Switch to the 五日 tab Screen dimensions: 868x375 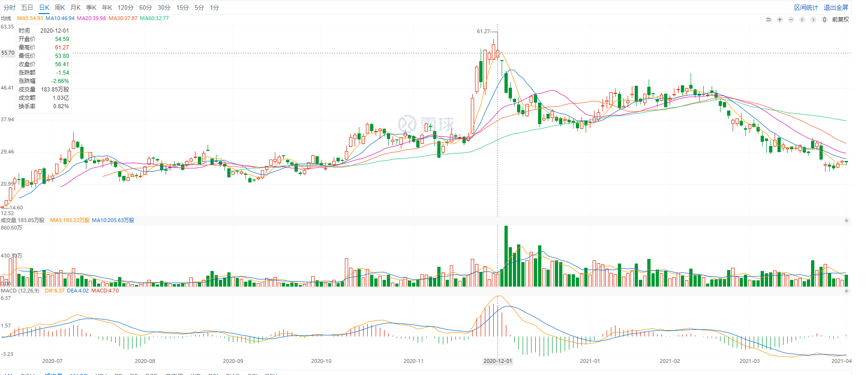[x=27, y=7]
